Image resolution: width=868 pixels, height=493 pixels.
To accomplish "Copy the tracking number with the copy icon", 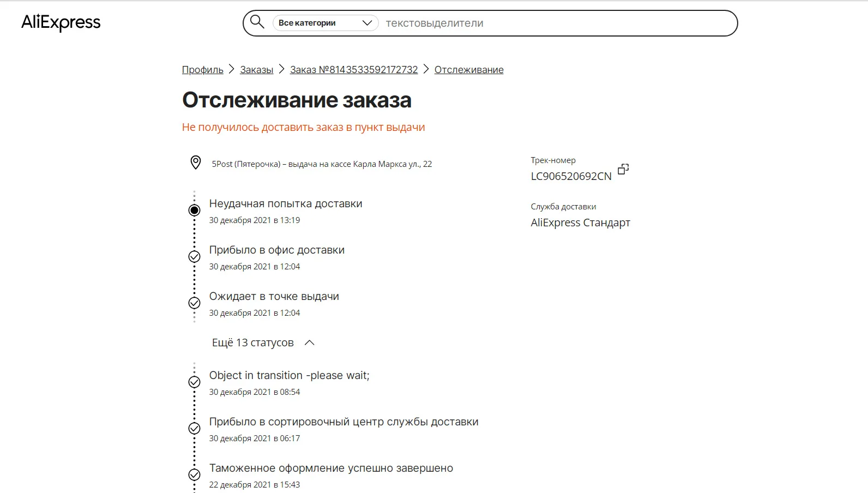I will click(623, 169).
